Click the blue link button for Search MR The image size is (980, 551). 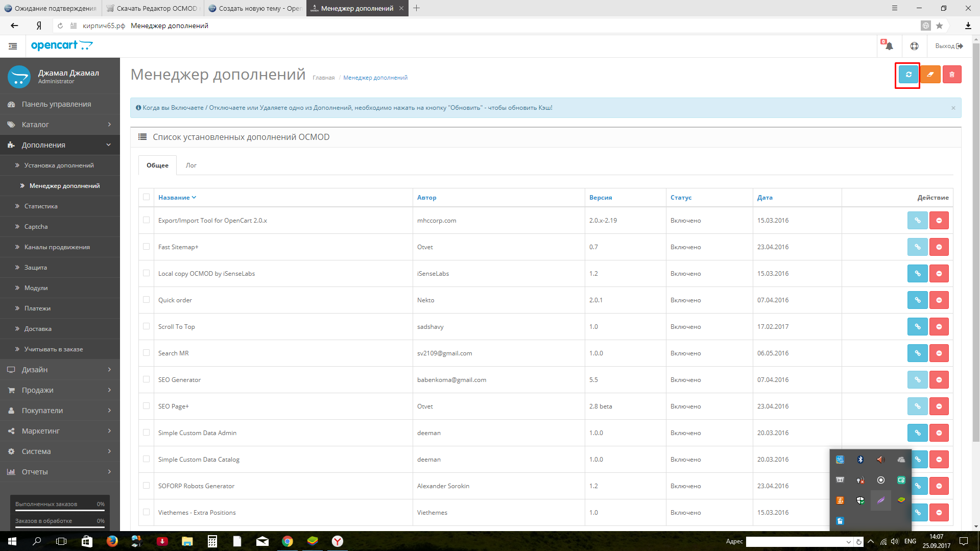click(x=917, y=353)
